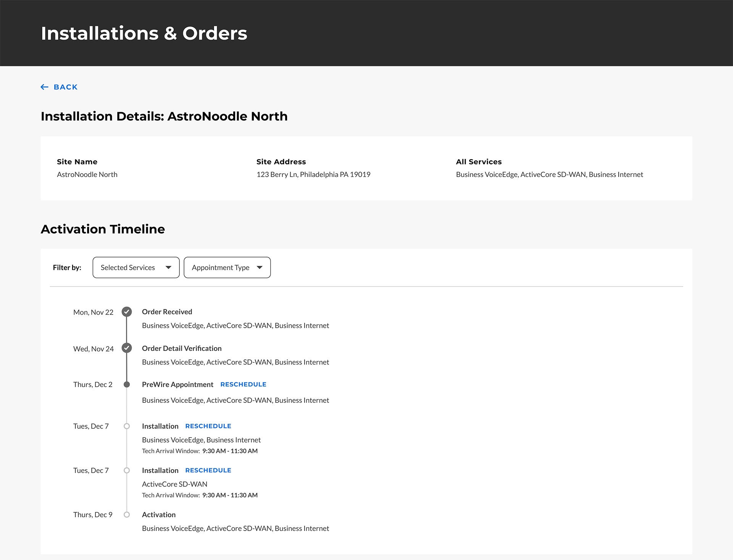Click the 'Site Address' label
733x560 pixels.
281,162
